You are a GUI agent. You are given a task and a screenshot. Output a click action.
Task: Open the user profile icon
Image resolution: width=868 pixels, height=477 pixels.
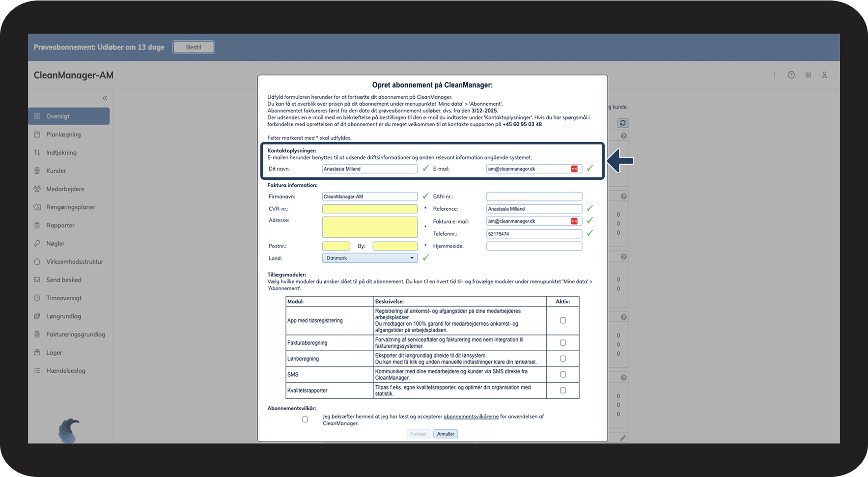[825, 75]
